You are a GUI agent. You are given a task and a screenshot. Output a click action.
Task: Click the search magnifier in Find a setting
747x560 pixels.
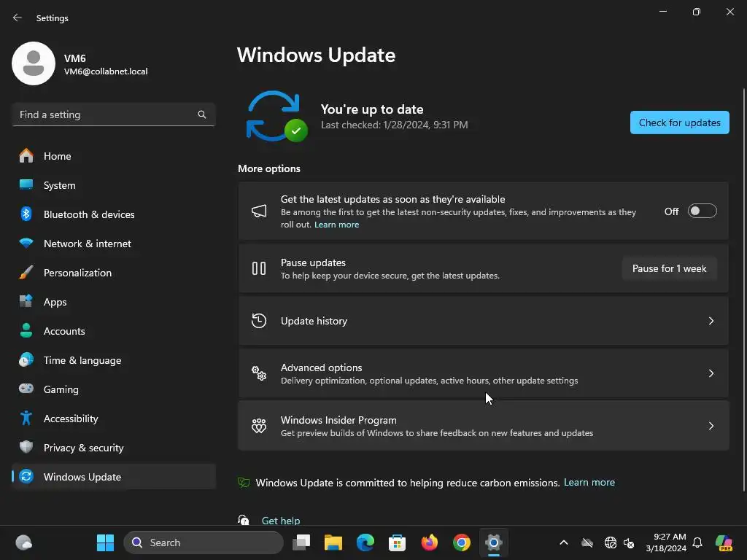(202, 114)
